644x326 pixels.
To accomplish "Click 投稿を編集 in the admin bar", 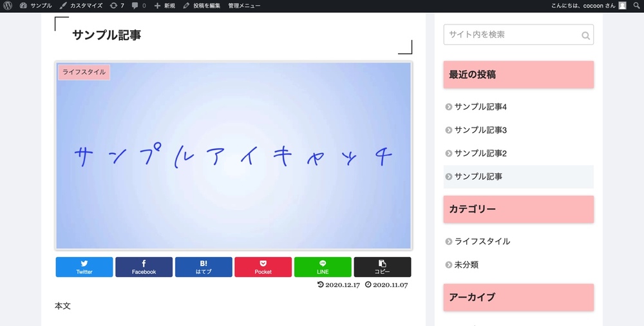I will point(202,6).
